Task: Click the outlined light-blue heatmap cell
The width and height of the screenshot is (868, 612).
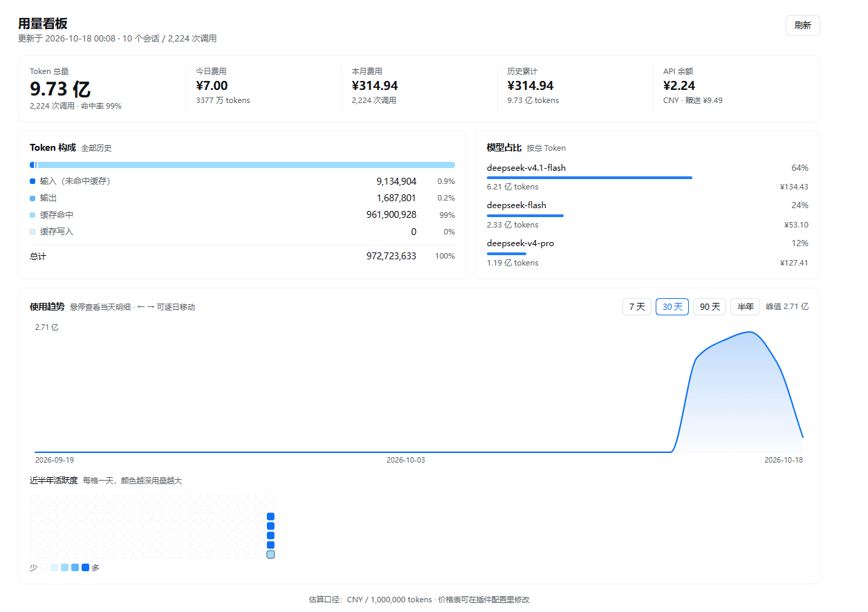Action: (270, 555)
